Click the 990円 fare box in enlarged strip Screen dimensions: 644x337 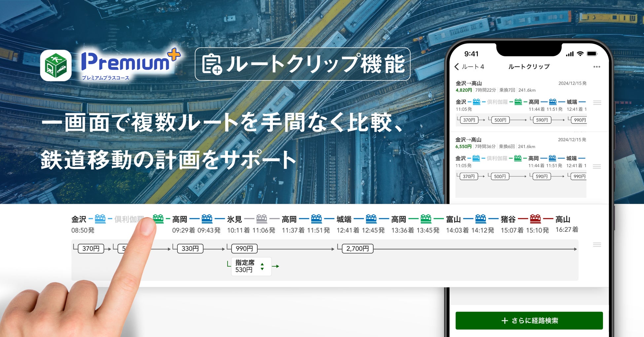pos(244,249)
